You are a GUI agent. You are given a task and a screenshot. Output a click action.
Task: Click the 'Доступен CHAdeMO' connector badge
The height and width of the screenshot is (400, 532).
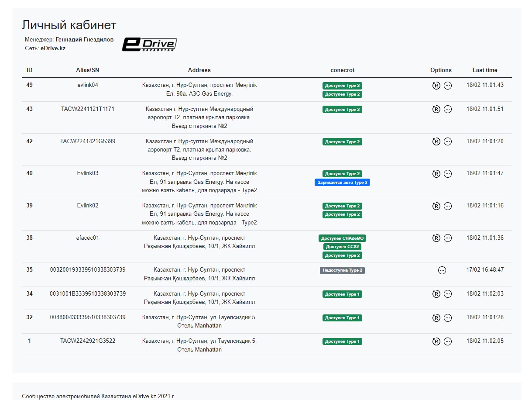tap(342, 238)
